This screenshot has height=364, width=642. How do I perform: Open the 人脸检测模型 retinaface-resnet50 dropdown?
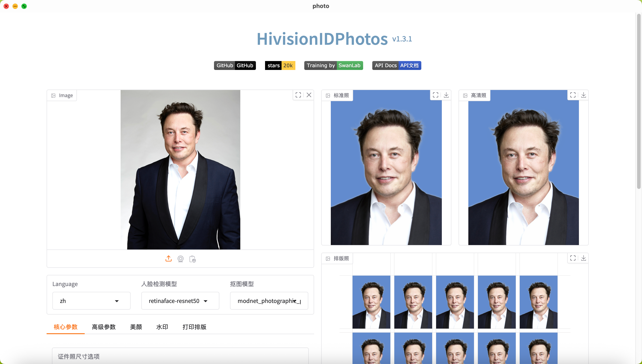(180, 301)
